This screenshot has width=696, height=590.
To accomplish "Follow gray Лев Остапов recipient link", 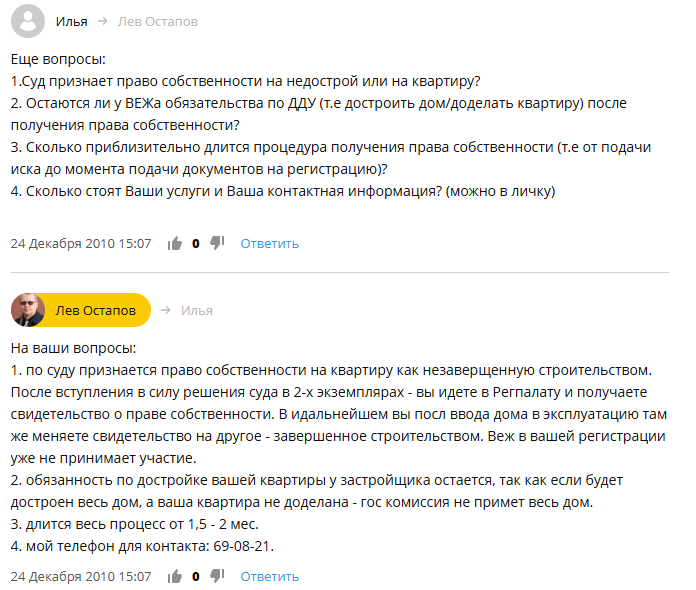I will pyautogui.click(x=158, y=21).
